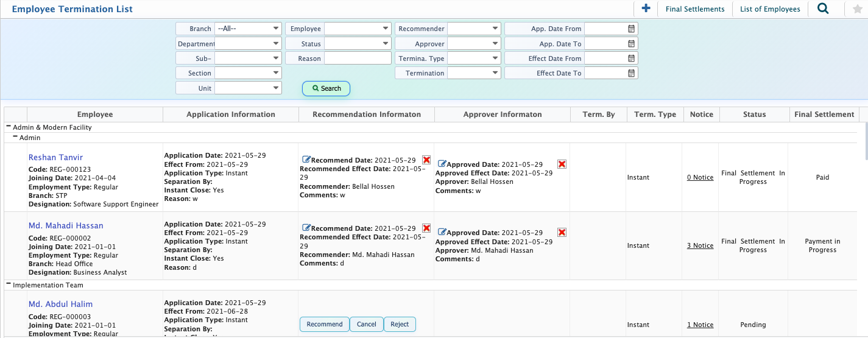Open calendar for Effect Date To
This screenshot has width=868, height=338.
632,73
